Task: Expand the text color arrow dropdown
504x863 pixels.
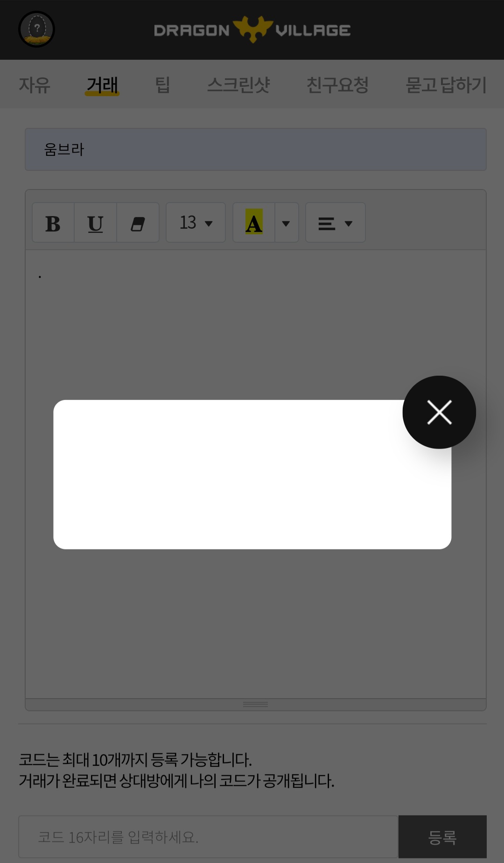Action: pos(287,223)
